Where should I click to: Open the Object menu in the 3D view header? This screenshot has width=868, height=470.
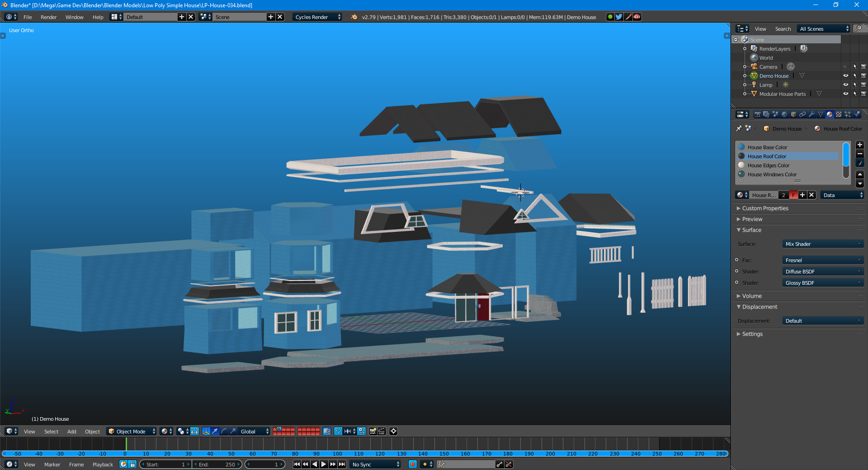click(92, 431)
